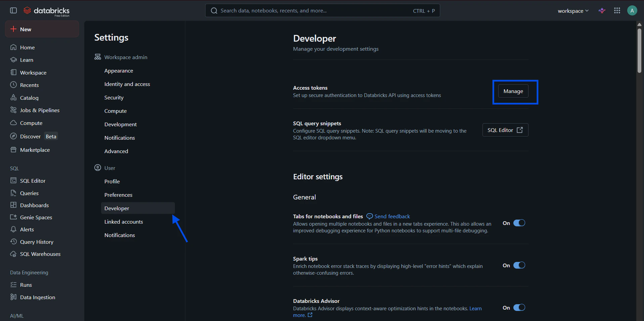This screenshot has width=644, height=321.
Task: Click the Send feedback link
Action: (388, 216)
